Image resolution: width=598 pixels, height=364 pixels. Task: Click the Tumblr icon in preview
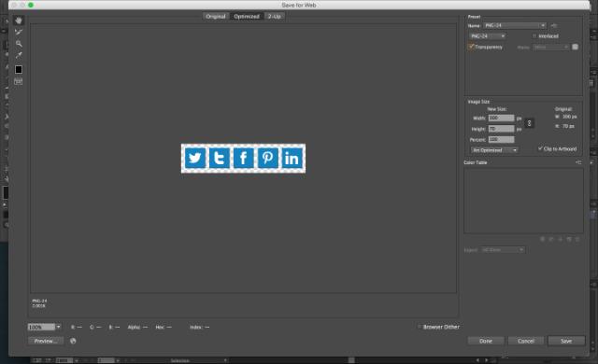(x=219, y=158)
